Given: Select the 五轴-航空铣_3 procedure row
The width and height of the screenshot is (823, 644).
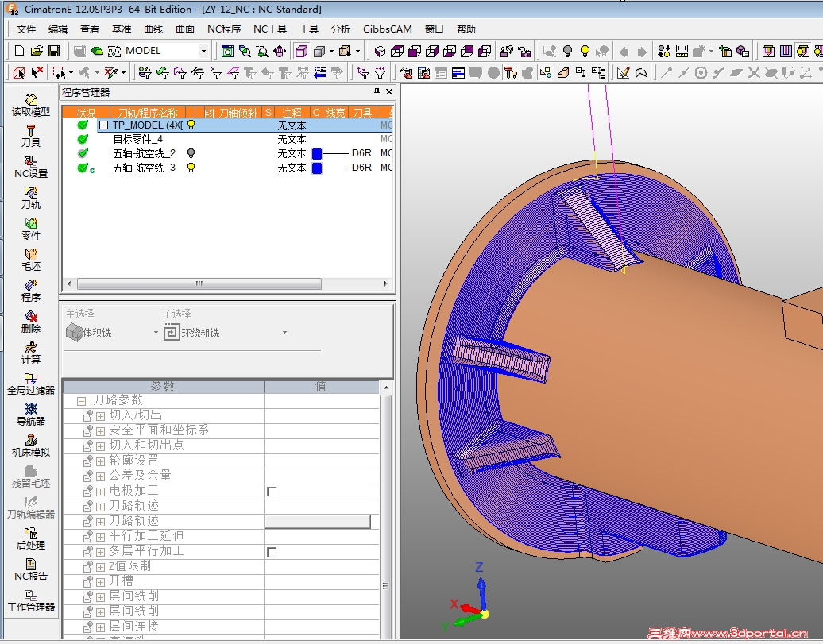Looking at the screenshot, I should 227,168.
